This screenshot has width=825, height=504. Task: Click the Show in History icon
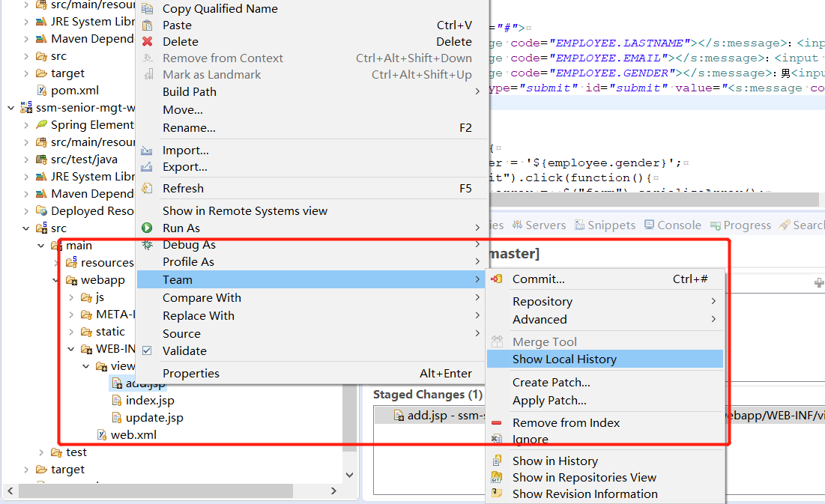coord(496,461)
